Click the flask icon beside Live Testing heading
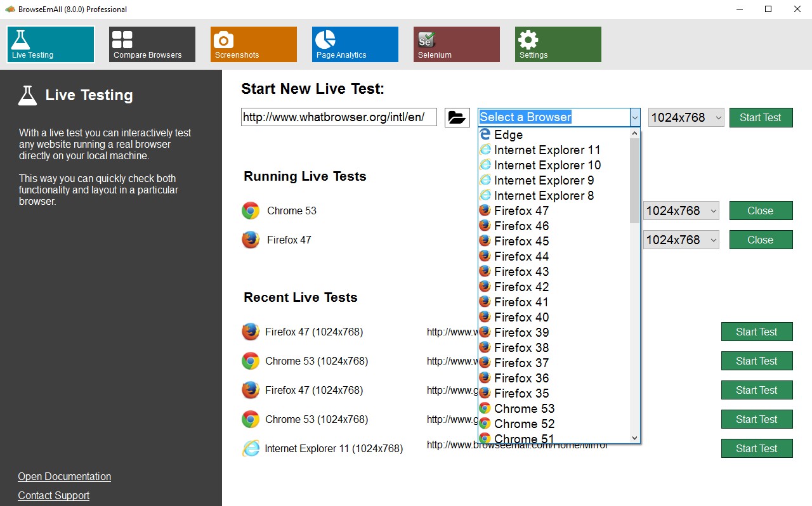Screen dimensions: 812x506 27,95
